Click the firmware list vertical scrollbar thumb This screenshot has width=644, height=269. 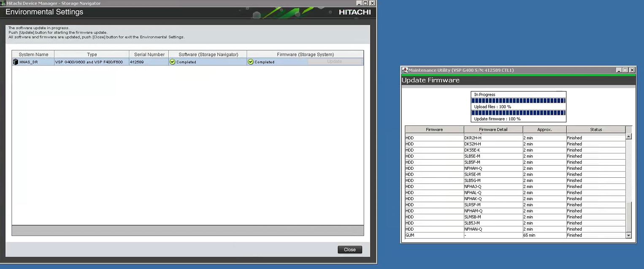pos(628,216)
